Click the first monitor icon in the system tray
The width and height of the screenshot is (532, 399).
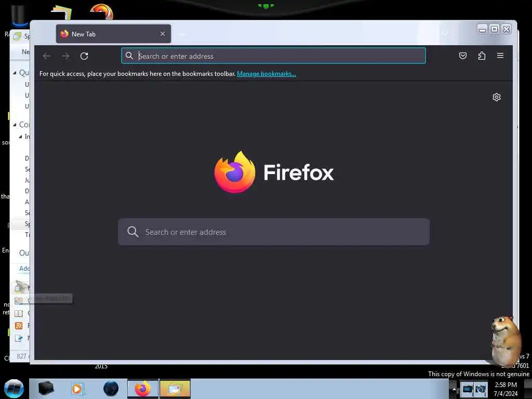467,389
